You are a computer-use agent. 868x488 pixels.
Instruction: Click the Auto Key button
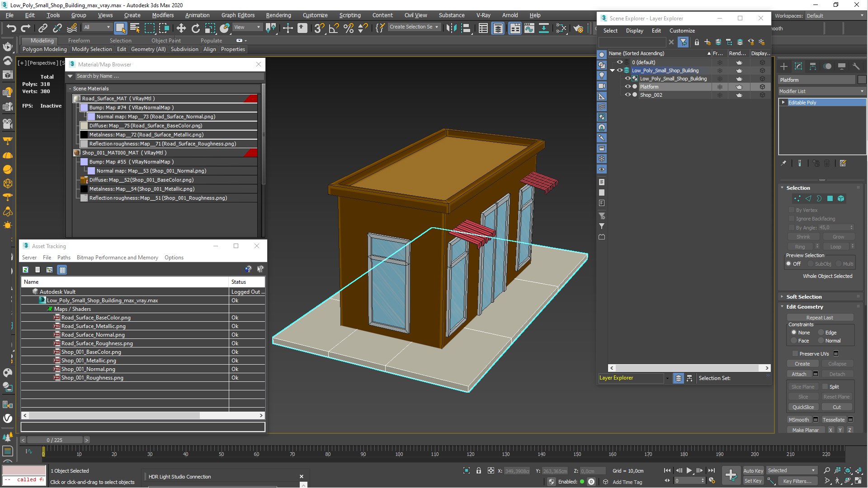point(753,471)
